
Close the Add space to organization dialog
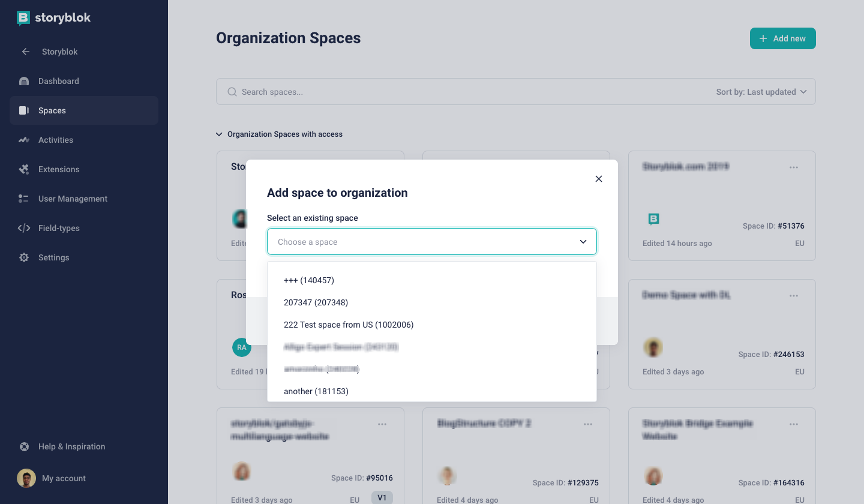coord(598,179)
